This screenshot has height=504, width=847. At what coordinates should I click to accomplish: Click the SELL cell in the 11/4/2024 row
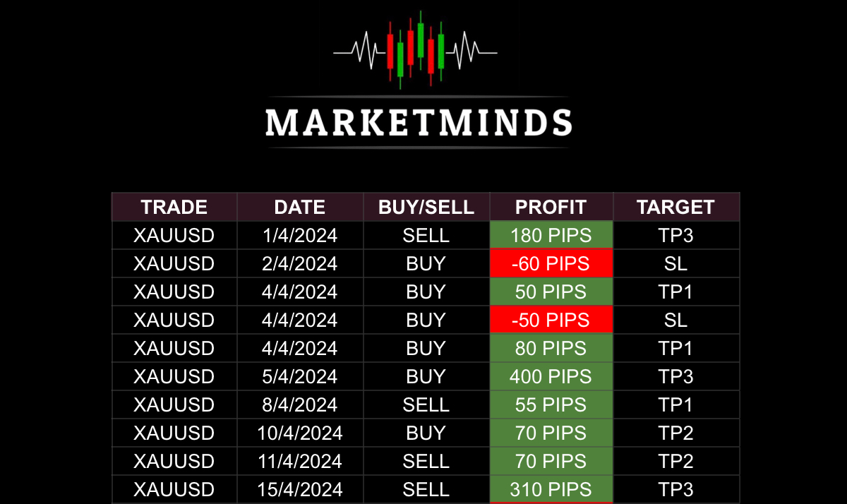pyautogui.click(x=426, y=461)
